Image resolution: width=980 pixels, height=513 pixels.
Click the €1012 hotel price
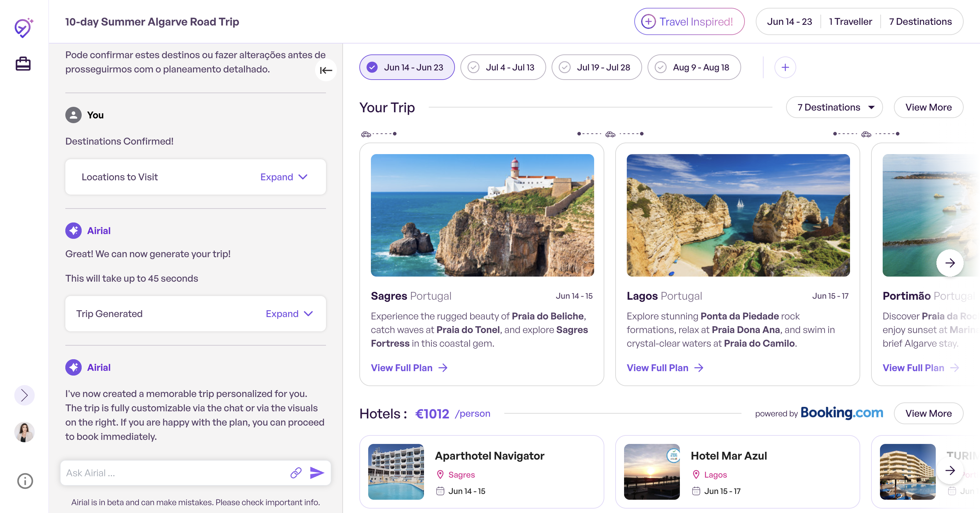(x=432, y=414)
